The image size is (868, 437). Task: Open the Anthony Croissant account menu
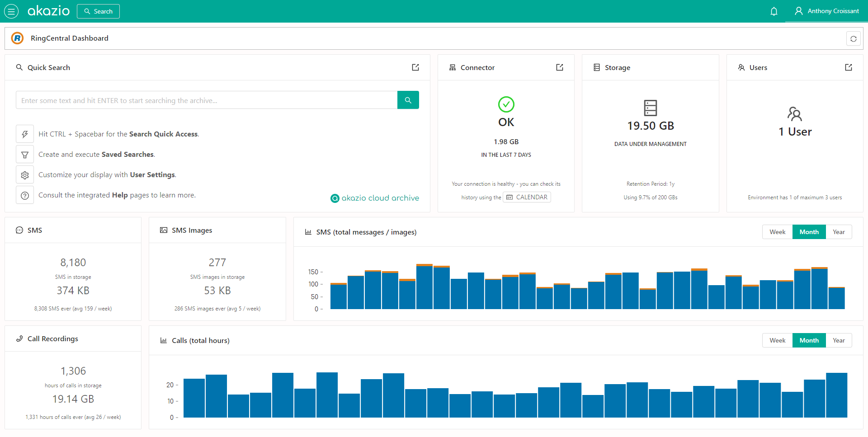tap(827, 11)
